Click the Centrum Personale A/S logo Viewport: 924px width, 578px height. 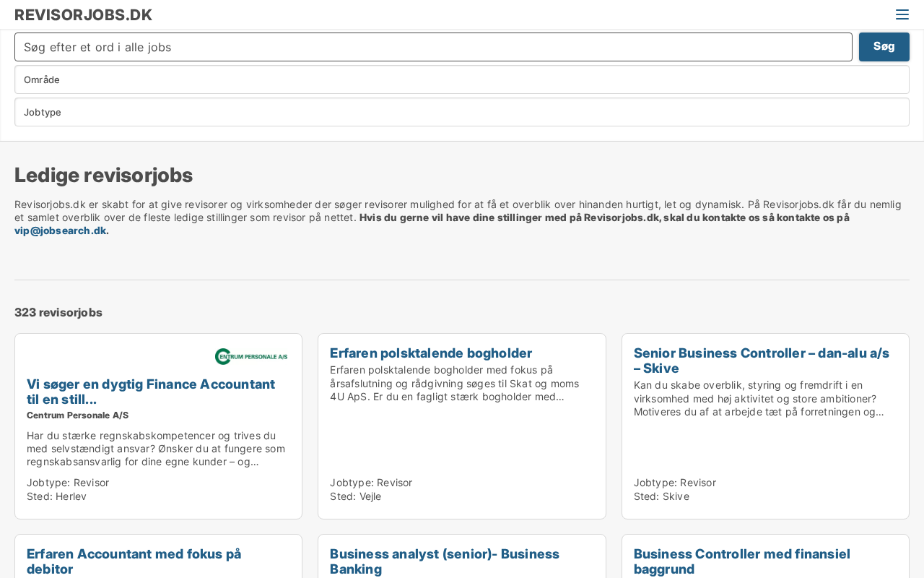click(251, 356)
